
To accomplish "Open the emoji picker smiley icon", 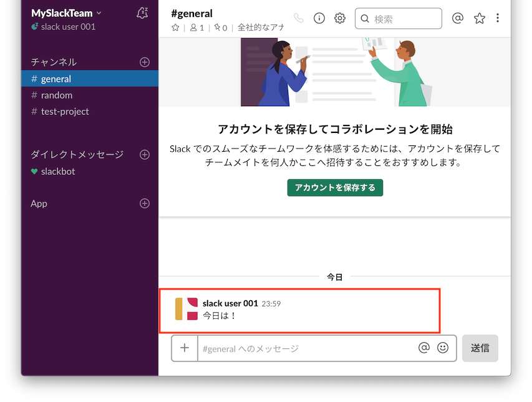I will pyautogui.click(x=443, y=348).
